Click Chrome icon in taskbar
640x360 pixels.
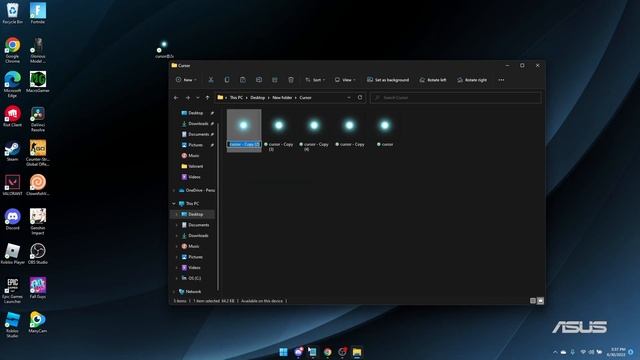coord(327,352)
